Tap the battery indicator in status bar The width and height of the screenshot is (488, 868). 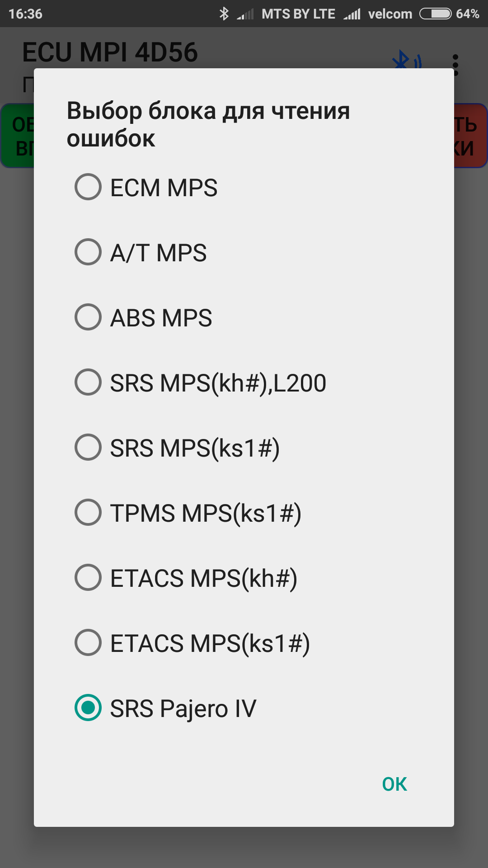pyautogui.click(x=435, y=14)
